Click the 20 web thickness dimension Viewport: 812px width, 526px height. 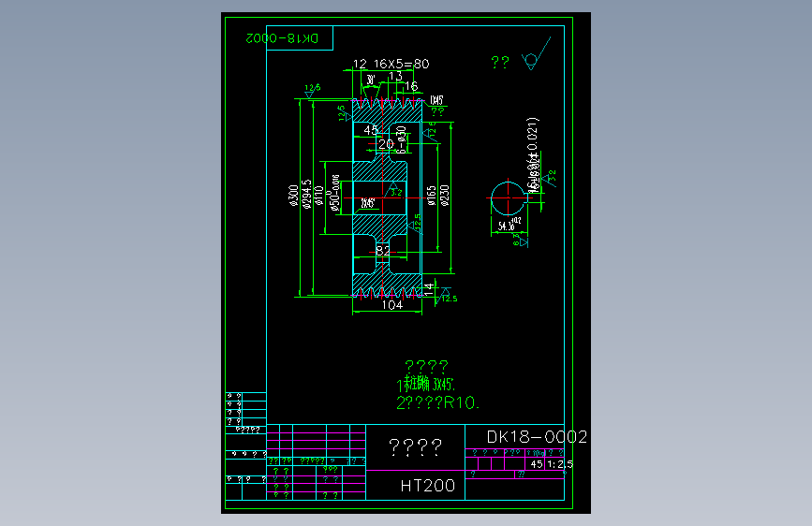click(x=386, y=144)
